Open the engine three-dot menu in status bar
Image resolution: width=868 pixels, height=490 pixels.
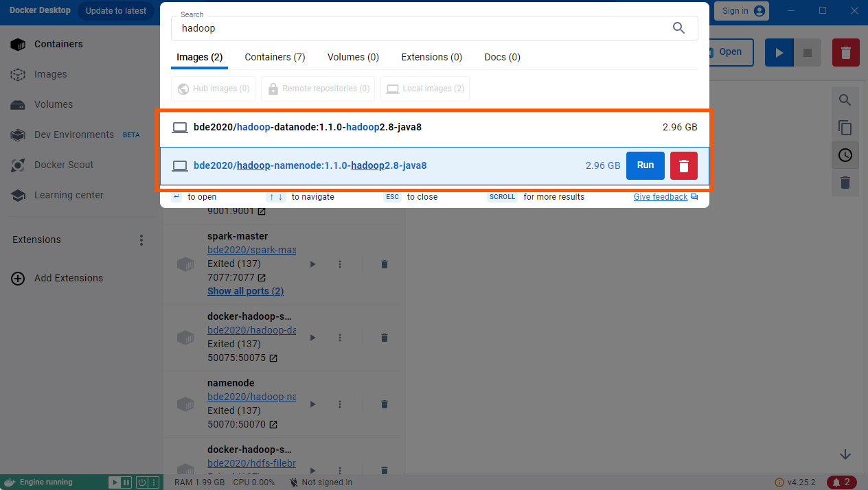point(153,482)
